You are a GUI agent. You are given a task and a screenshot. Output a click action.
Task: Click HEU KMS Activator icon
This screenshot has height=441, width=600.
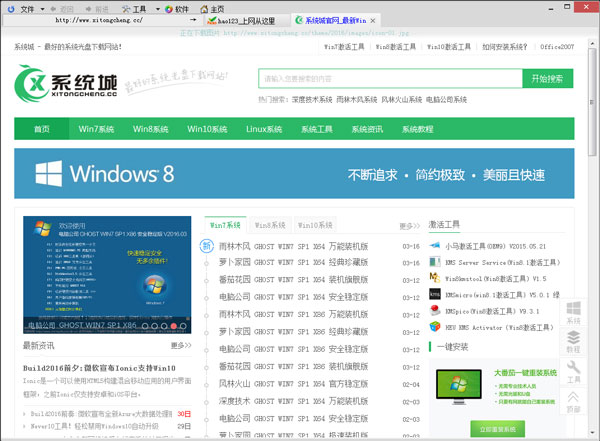435,327
